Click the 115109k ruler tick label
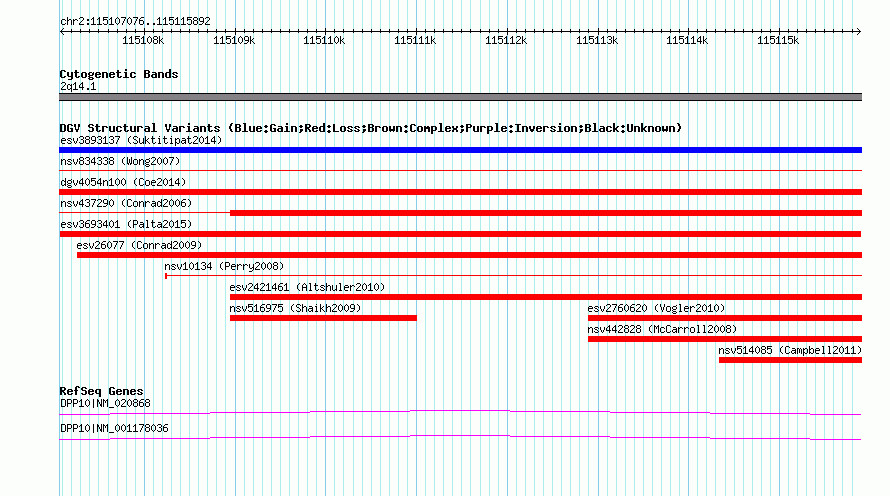 coord(234,40)
